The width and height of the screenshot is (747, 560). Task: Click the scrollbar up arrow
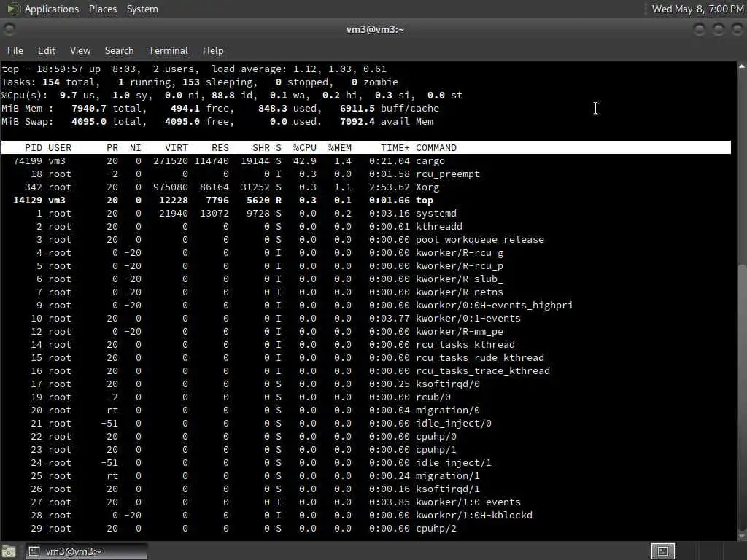742,66
